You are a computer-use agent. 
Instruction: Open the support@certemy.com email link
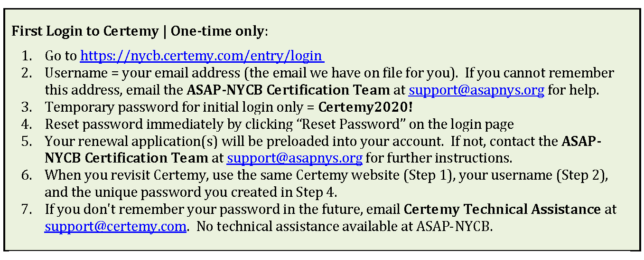click(x=115, y=226)
